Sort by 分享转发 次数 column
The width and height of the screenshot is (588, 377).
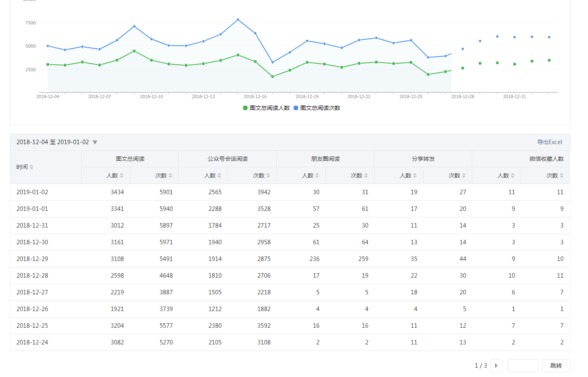click(464, 175)
